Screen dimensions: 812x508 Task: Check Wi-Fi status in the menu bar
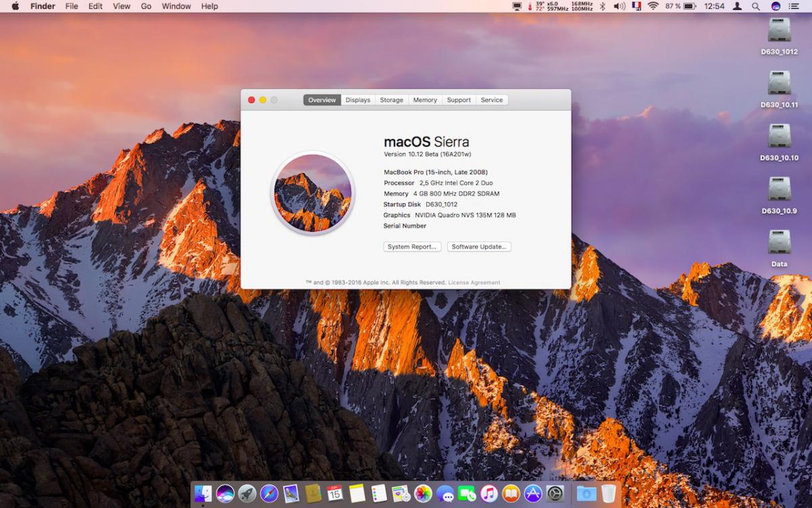tap(652, 6)
